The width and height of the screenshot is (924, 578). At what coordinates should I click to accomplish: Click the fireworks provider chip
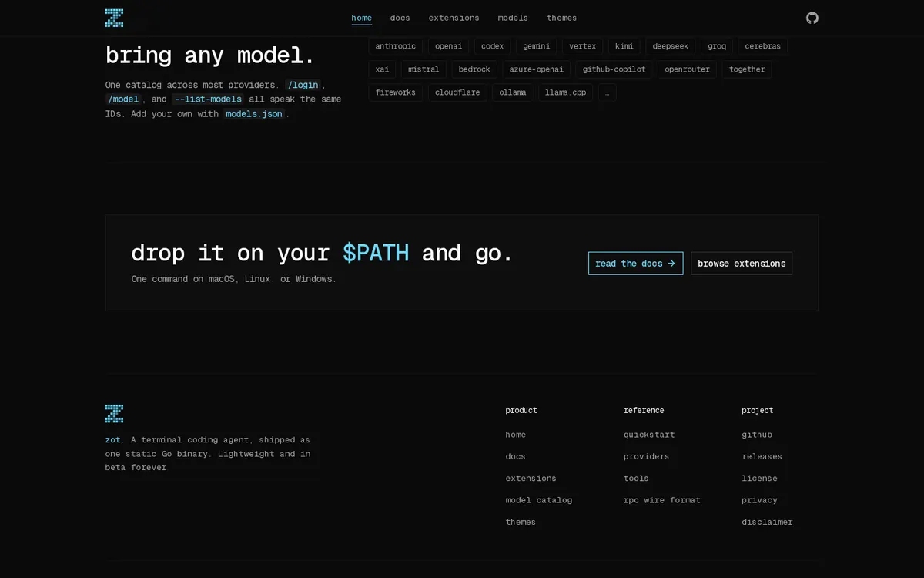(x=396, y=92)
